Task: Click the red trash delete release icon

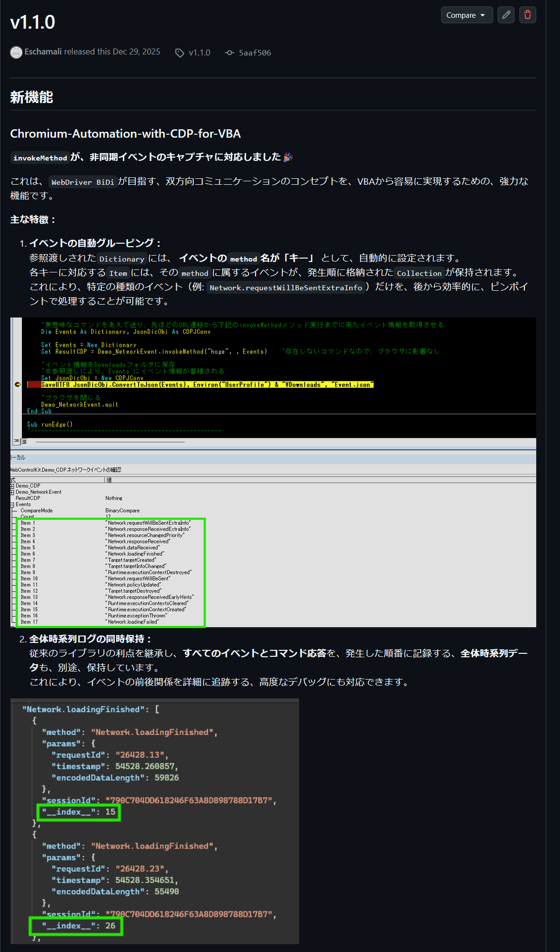Action: click(528, 15)
